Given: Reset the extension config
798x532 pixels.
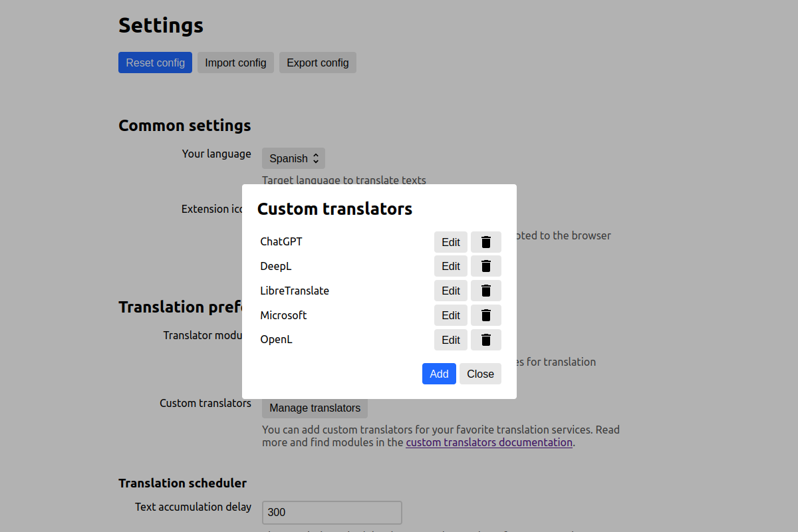Looking at the screenshot, I should pos(155,62).
